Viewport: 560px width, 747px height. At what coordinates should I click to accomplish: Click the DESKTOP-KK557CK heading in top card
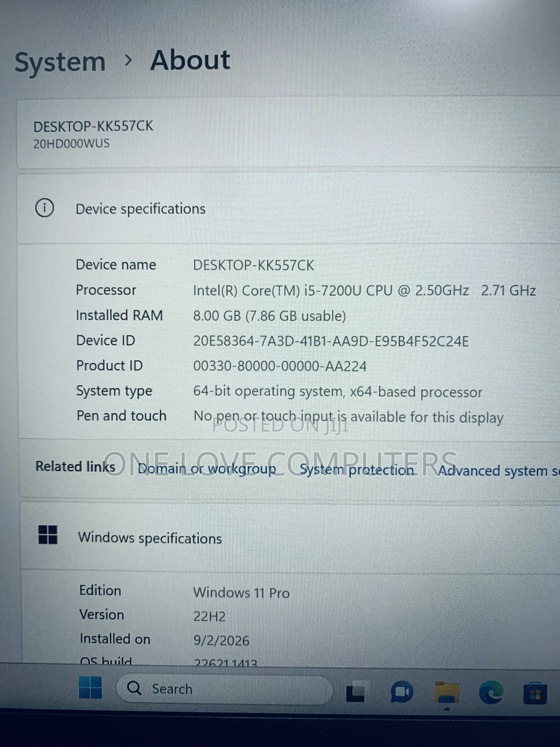coord(93,126)
